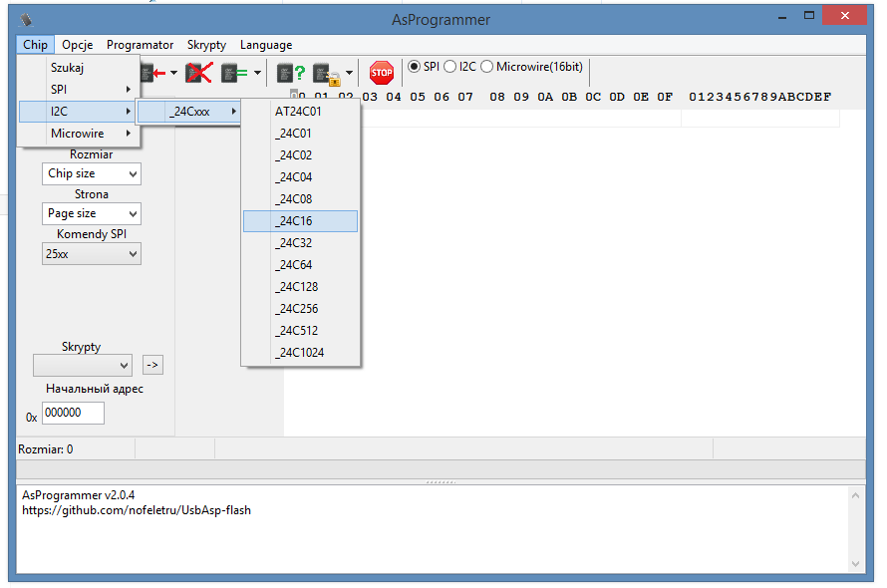Choose _24C64 from the chip list

(300, 265)
